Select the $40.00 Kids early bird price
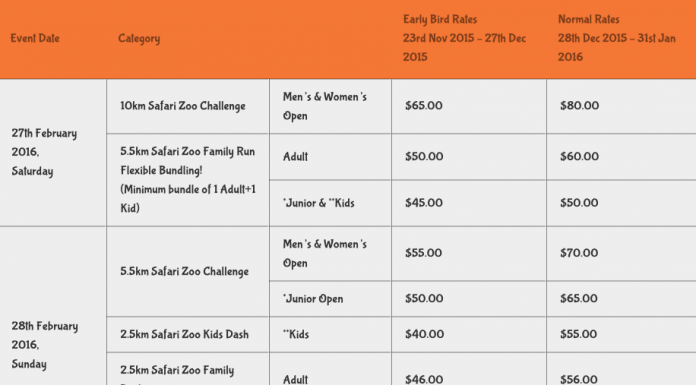This screenshot has width=696, height=385. 424,334
